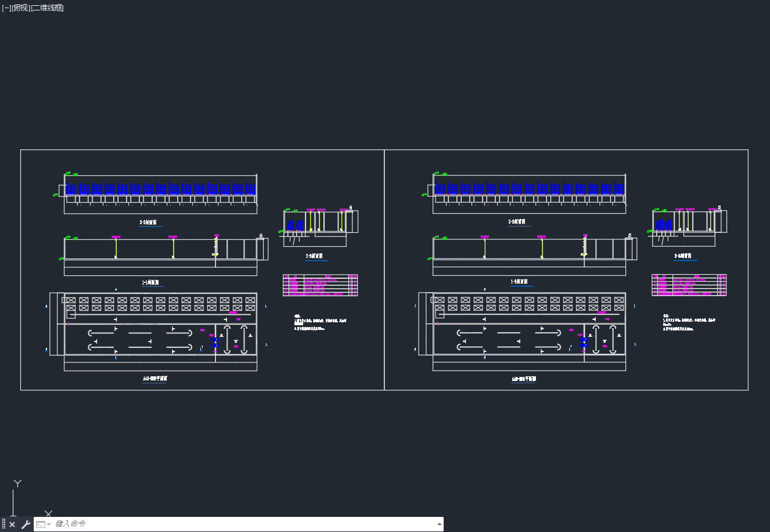Open the 俯视 view controls menu
The image size is (770, 532).
click(x=21, y=8)
